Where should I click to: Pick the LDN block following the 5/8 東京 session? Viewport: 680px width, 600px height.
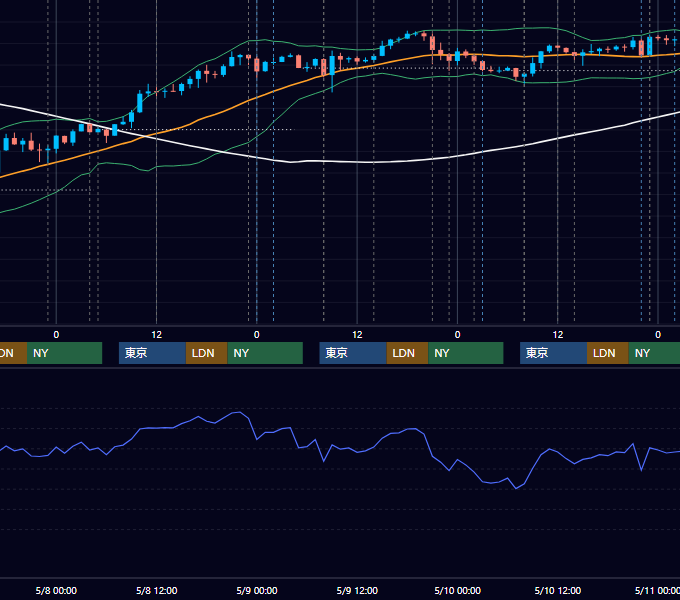(x=206, y=353)
